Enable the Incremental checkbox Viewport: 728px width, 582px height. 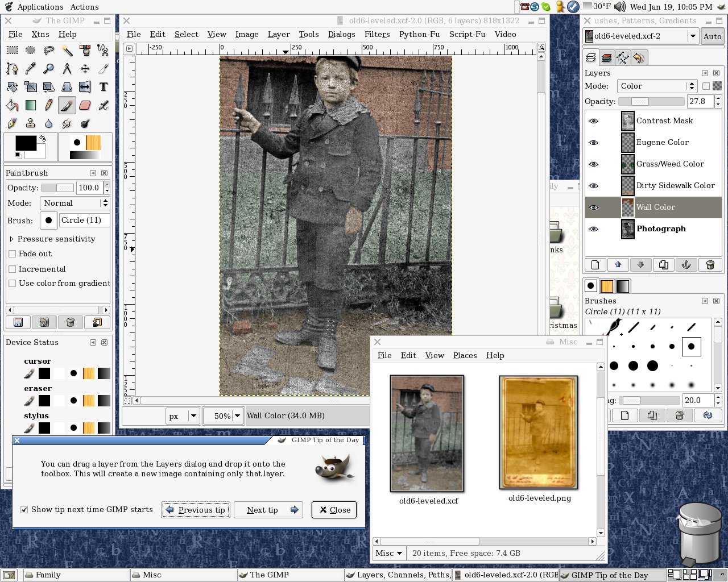click(13, 269)
